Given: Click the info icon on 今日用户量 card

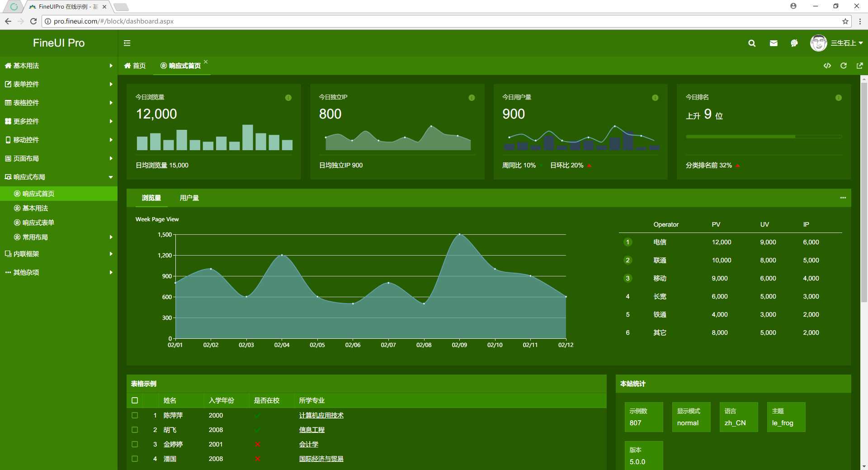Looking at the screenshot, I should coord(655,98).
